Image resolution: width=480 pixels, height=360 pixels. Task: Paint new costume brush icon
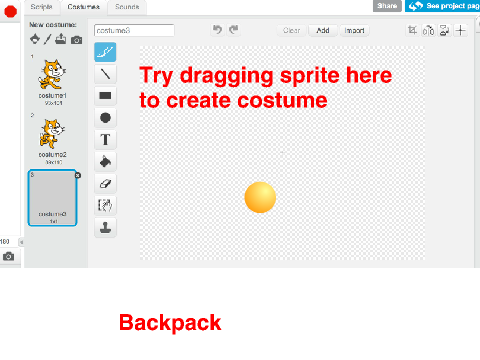tap(48, 39)
